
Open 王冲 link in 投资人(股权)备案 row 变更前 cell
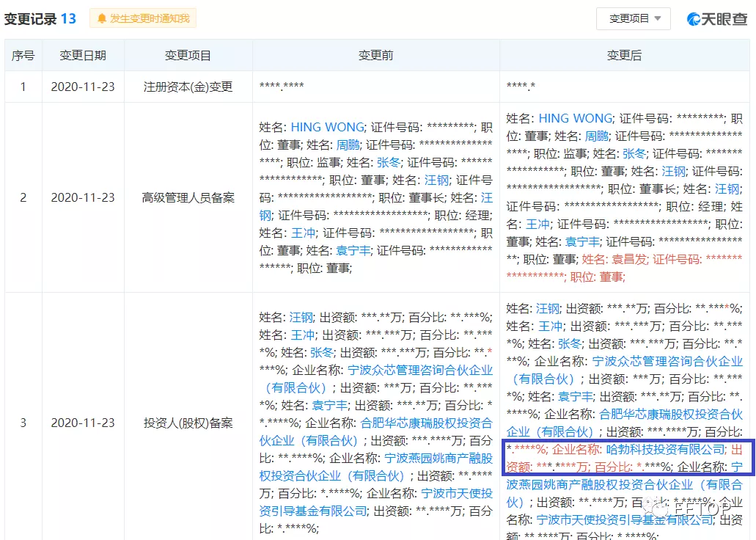pyautogui.click(x=304, y=335)
